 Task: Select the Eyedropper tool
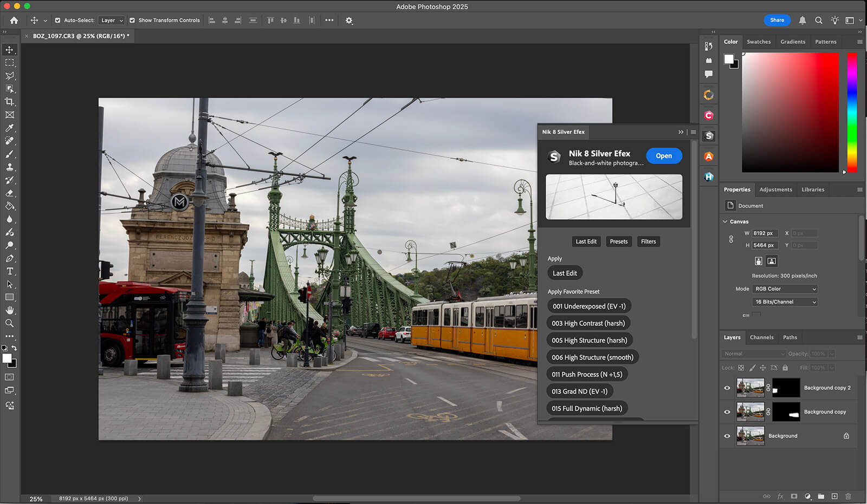[10, 128]
